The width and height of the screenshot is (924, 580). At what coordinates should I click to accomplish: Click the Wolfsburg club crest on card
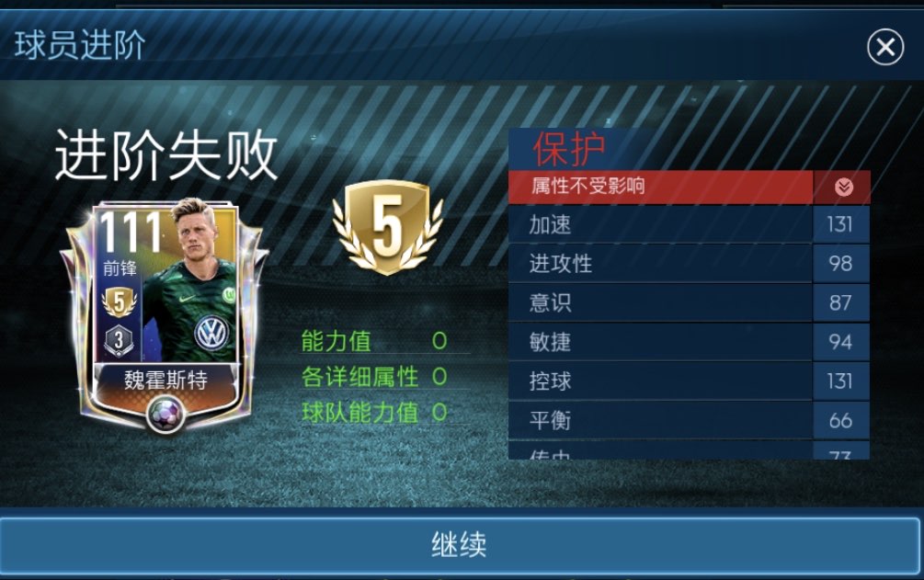229,293
